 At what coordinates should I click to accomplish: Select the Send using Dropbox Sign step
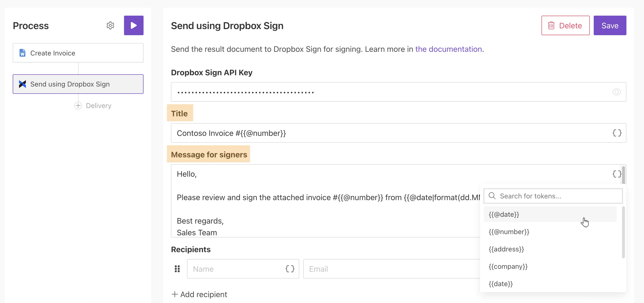click(78, 84)
